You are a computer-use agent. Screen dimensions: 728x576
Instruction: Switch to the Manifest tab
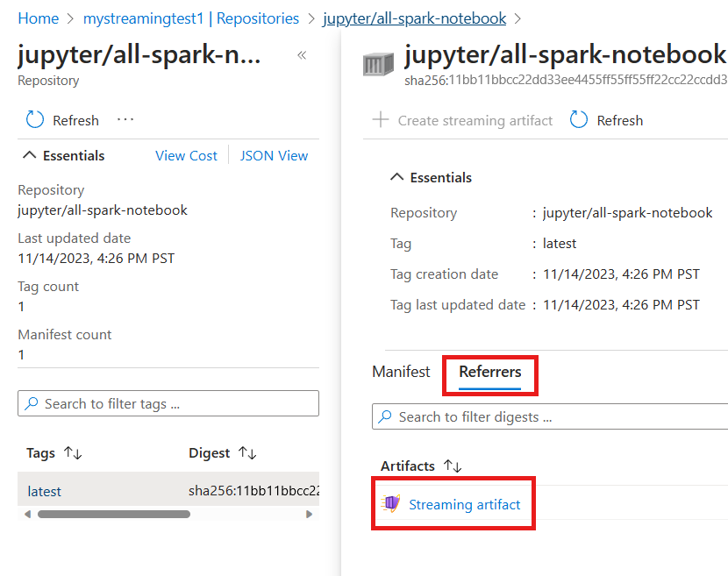[401, 372]
